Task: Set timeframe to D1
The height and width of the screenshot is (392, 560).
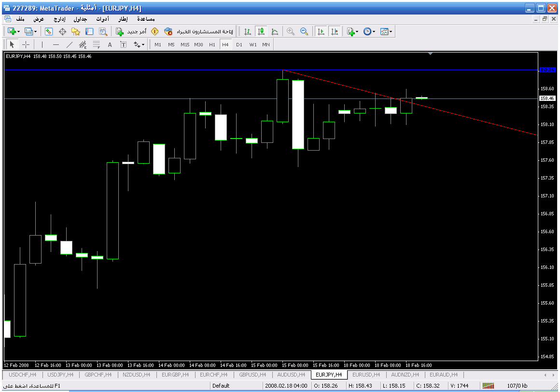Action: click(x=239, y=44)
